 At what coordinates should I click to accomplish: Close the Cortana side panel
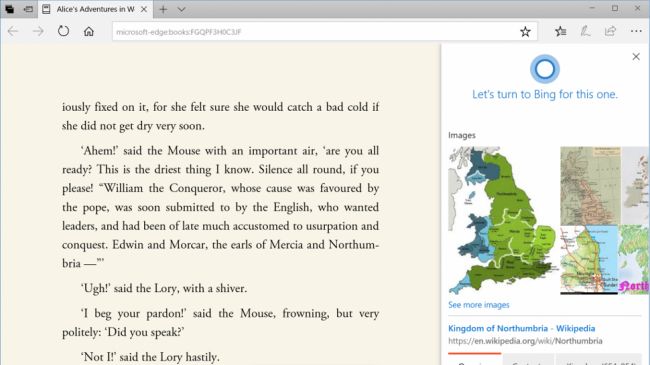click(x=636, y=56)
